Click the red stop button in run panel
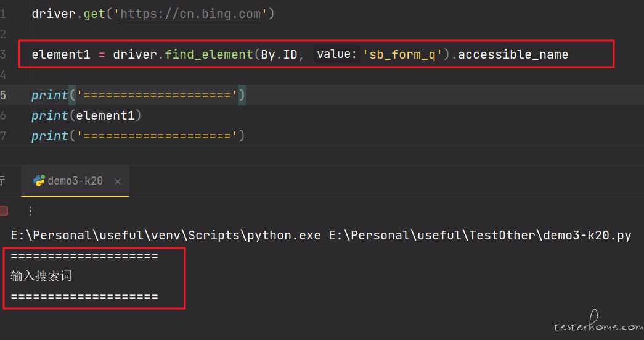The width and height of the screenshot is (644, 340). tap(4, 211)
